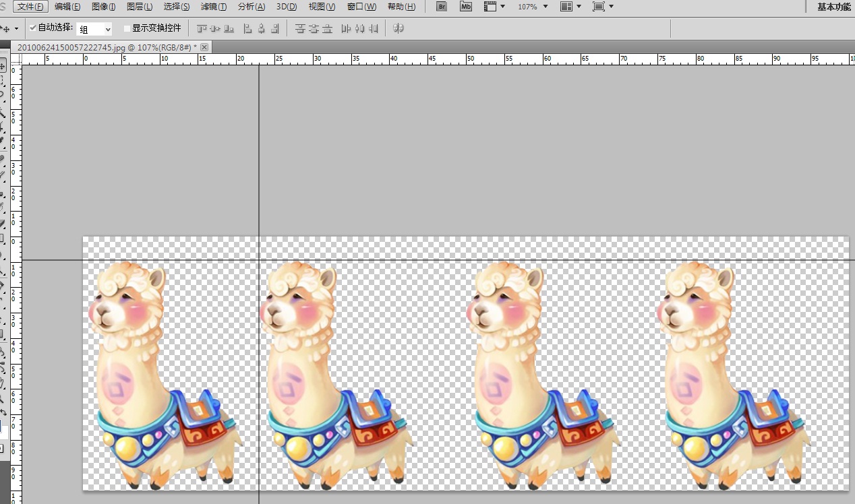
Task: Distribute top edges of layers
Action: point(300,29)
